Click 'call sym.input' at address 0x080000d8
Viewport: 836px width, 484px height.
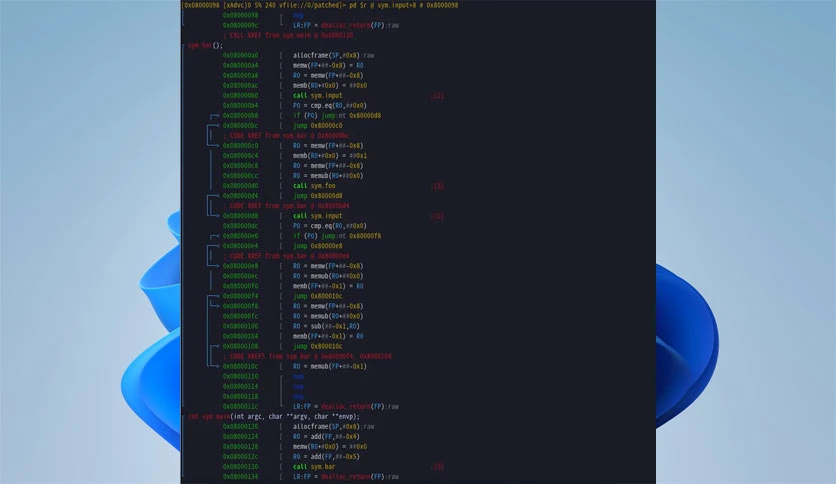[317, 216]
